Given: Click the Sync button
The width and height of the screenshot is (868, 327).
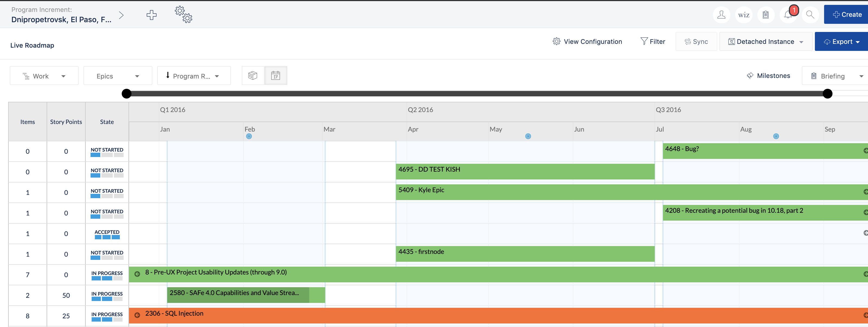Looking at the screenshot, I should coord(696,42).
